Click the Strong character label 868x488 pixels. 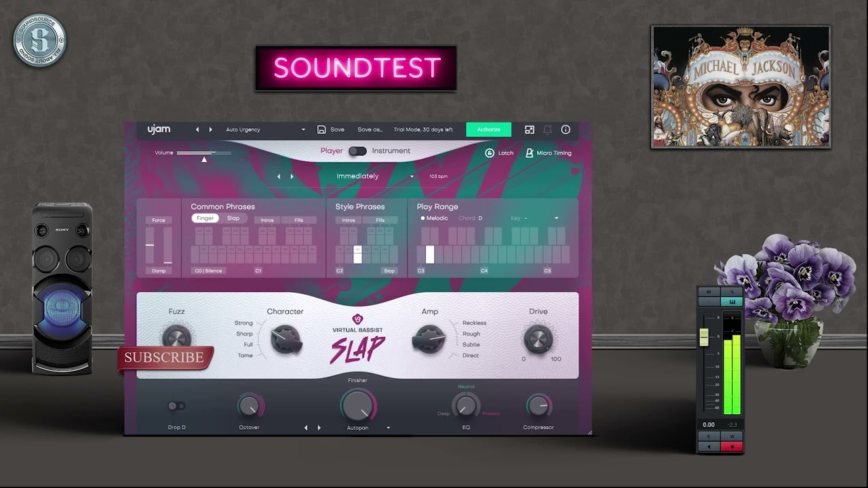click(x=243, y=323)
